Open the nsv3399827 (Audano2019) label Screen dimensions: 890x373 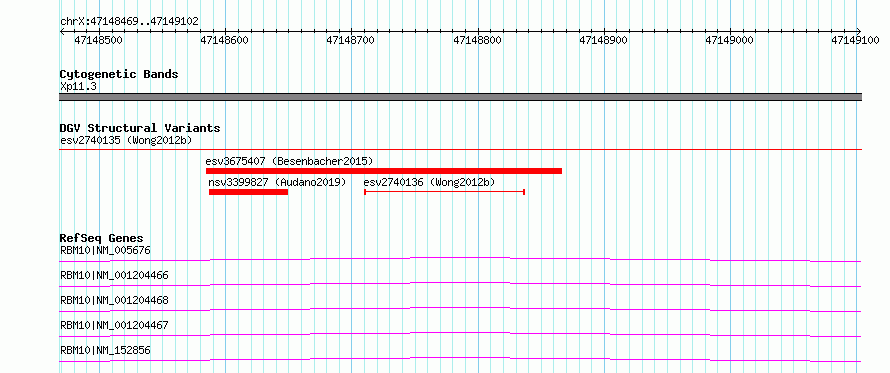[277, 182]
